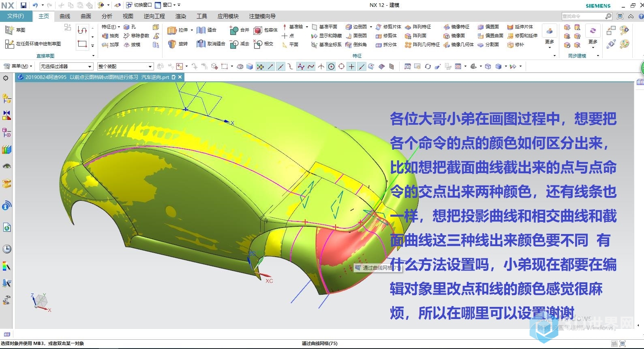Image resolution: width=644 pixels, height=349 pixels.
Task: Toggle the Enable Snap Point button
Action: tap(260, 66)
